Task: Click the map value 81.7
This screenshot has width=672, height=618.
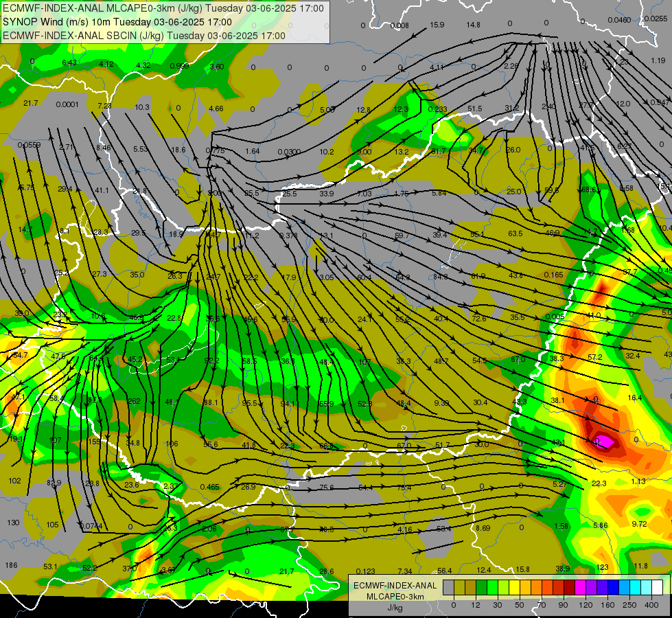Action: tap(438, 151)
